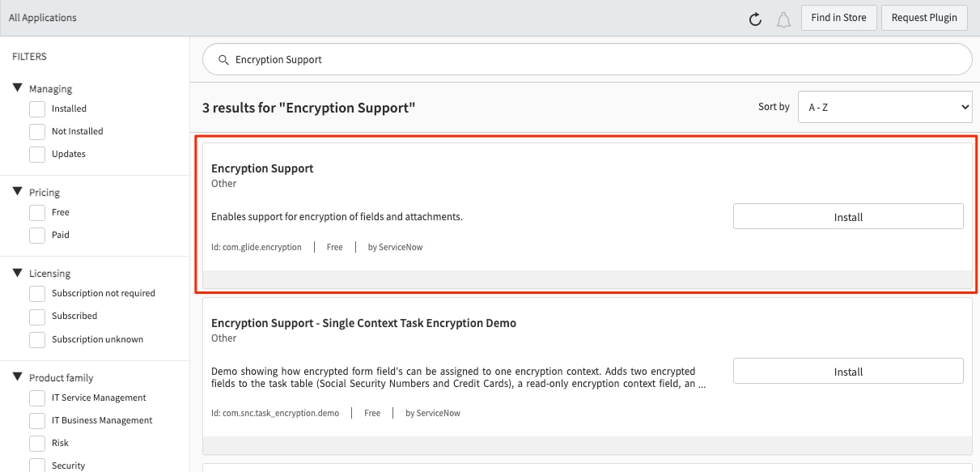The width and height of the screenshot is (980, 472).
Task: Install the Single Context Task Encryption Demo
Action: click(847, 371)
